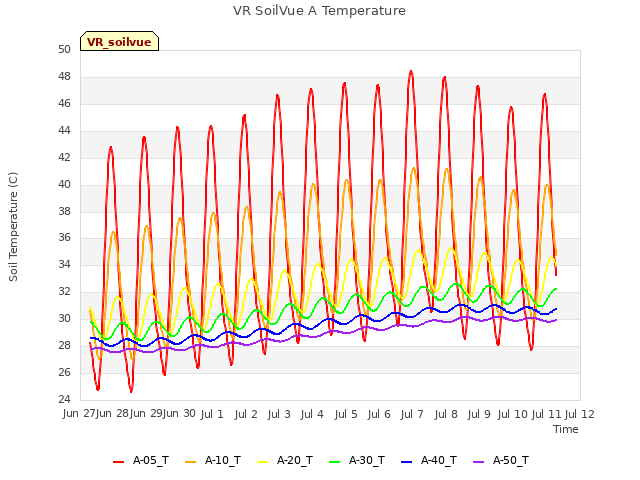Viewport: 640px width, 480px height.
Task: Click the Jun 27 x-axis tick label
Action: pyautogui.click(x=79, y=413)
